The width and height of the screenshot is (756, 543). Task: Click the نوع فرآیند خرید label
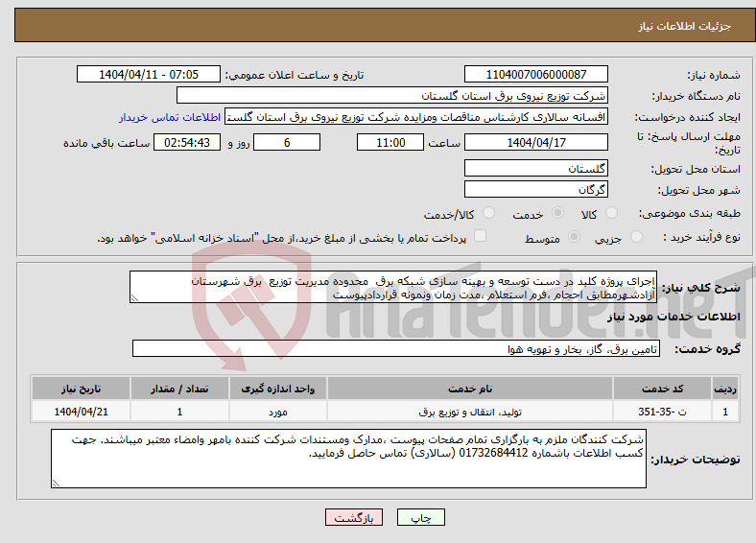701,237
